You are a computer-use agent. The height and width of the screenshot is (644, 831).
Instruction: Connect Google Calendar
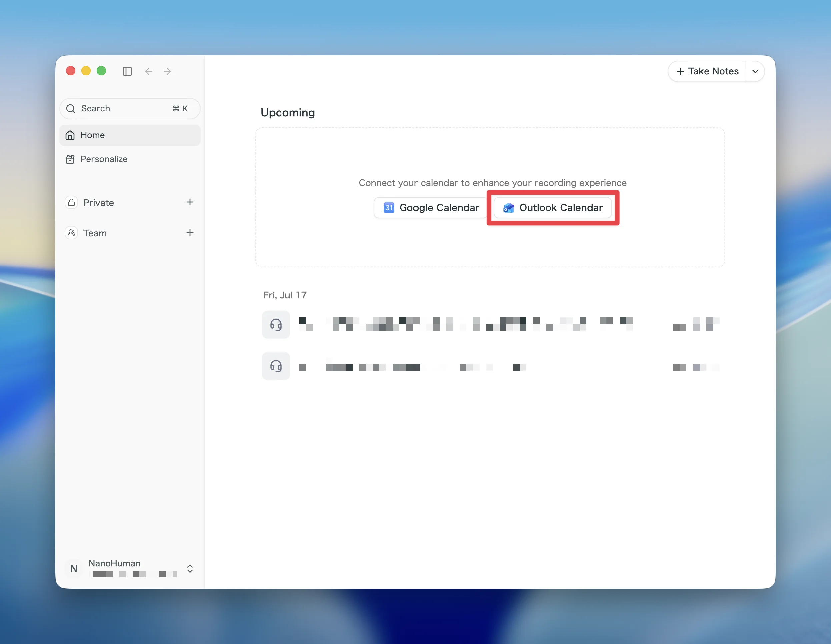tap(431, 208)
